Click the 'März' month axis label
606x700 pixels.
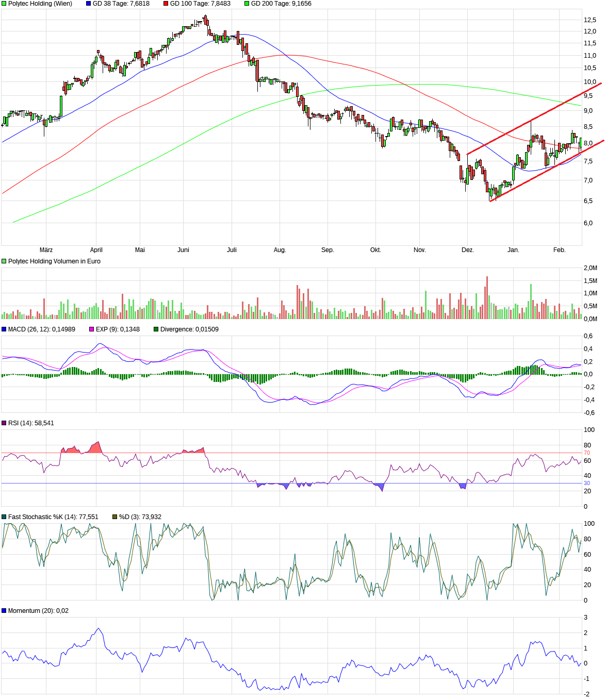(46, 250)
